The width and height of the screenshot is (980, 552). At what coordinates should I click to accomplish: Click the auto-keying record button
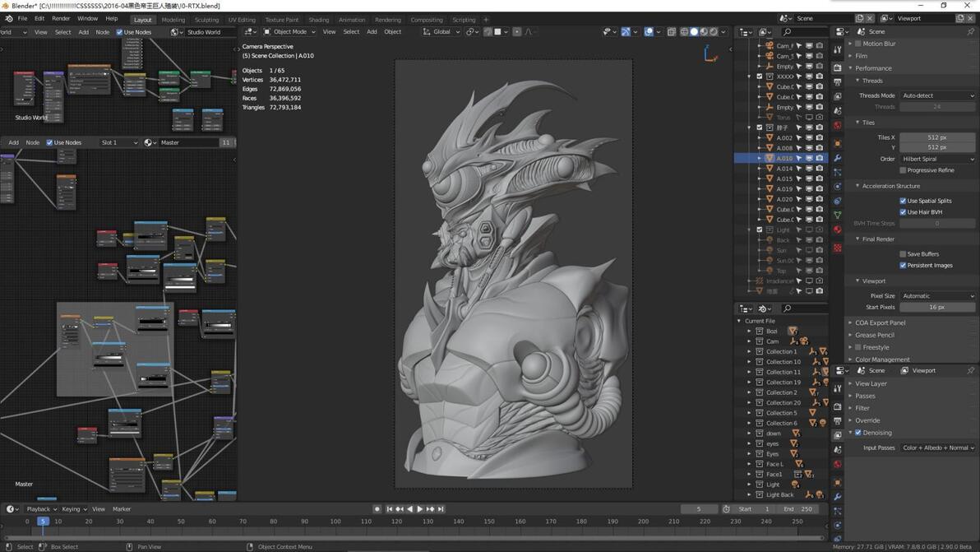click(x=377, y=509)
